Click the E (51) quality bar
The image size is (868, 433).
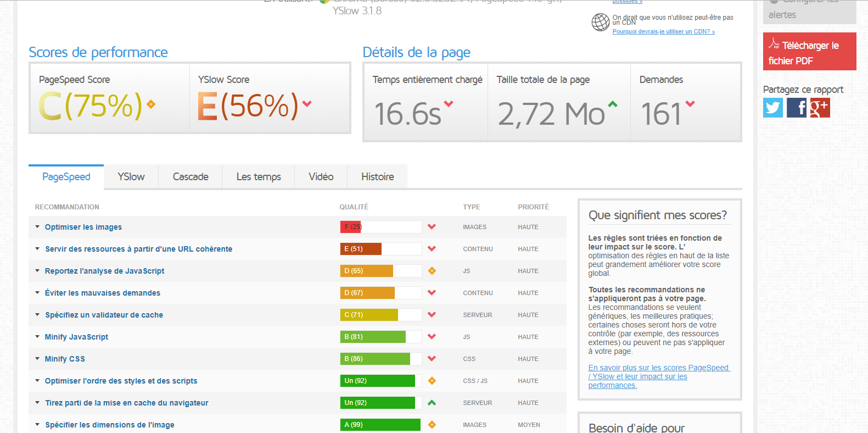[381, 249]
